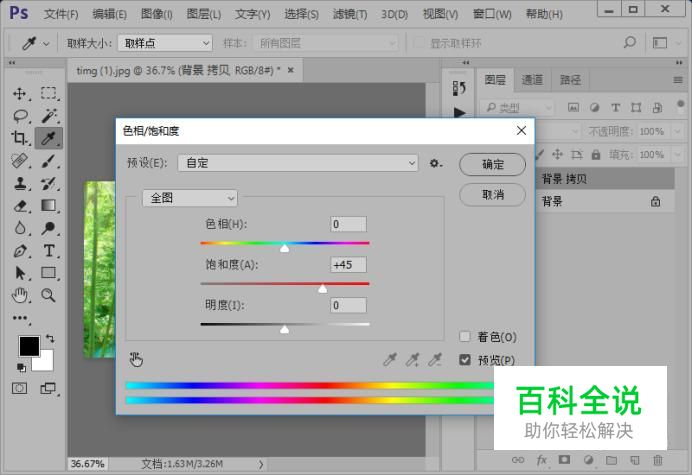Select the History Brush tool

point(49,183)
